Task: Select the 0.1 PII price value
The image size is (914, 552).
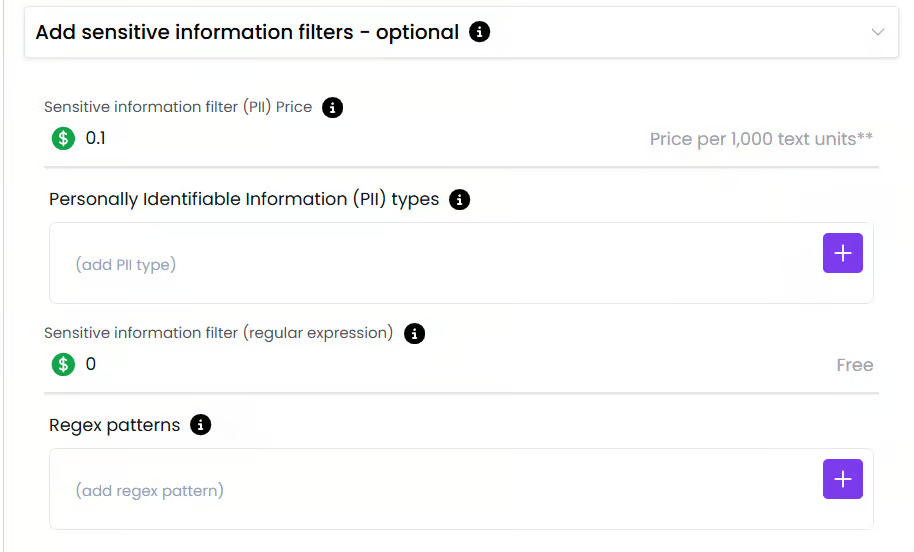Action: pyautogui.click(x=96, y=138)
